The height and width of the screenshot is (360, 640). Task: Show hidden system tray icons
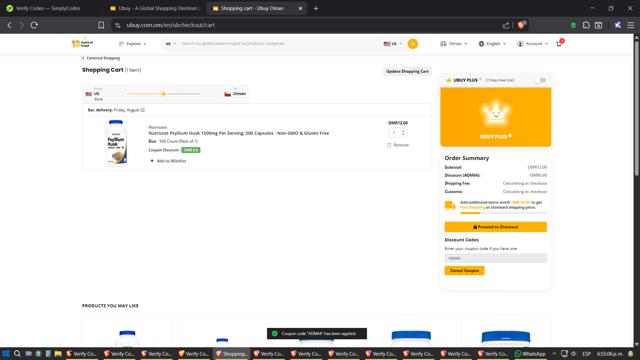click(x=554, y=353)
